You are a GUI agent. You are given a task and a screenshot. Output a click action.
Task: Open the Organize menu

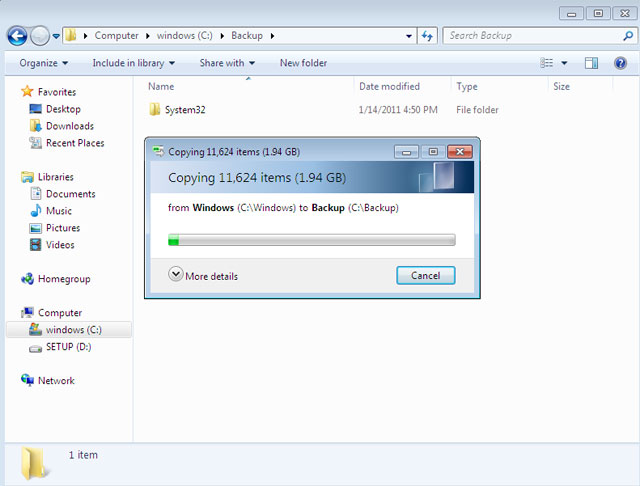(x=44, y=63)
